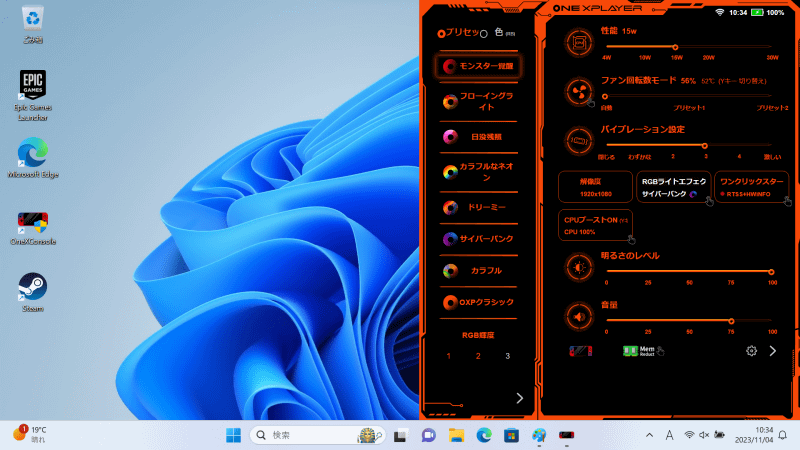
Task: Select the 色 color radio option
Action: [484, 34]
